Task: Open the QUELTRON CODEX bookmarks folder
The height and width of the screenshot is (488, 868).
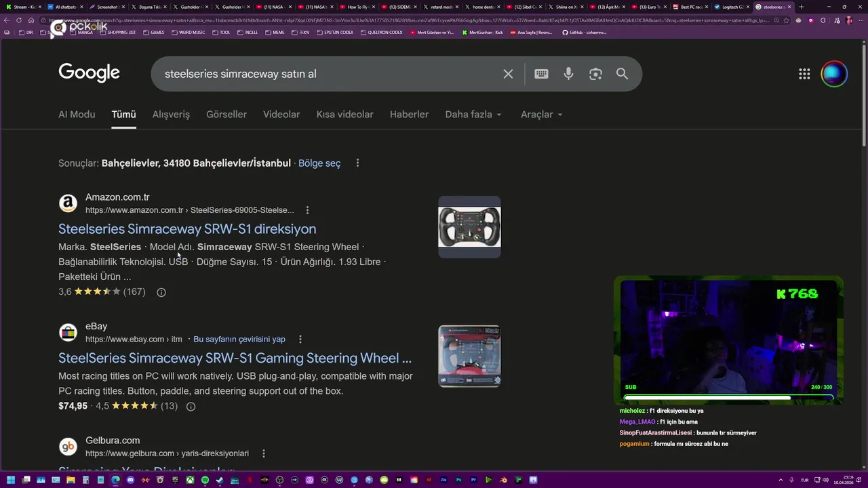Action: 382,32
